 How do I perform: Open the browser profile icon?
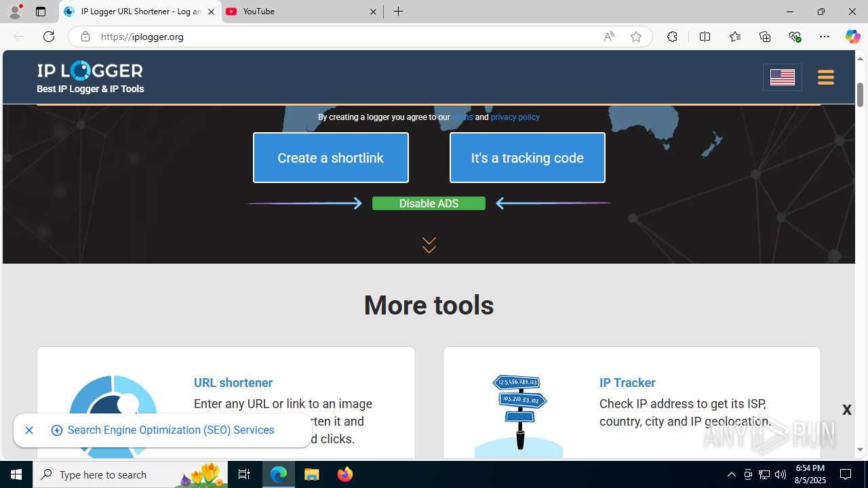[x=15, y=12]
